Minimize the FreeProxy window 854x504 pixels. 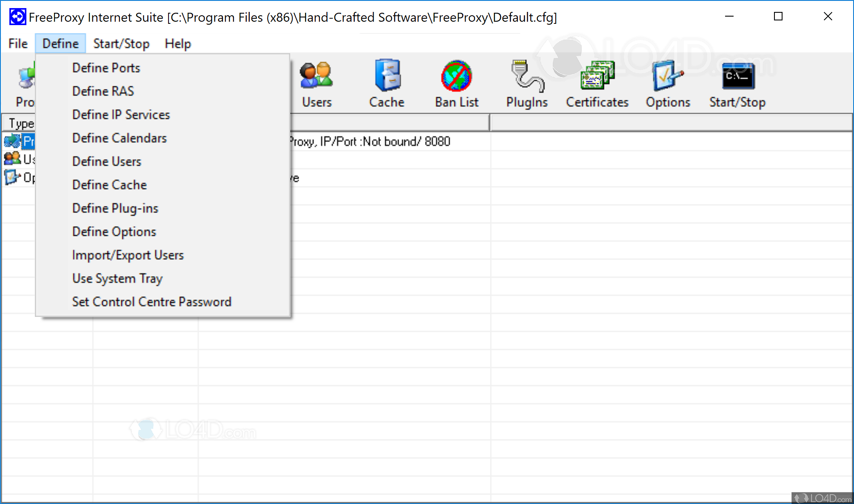[729, 17]
